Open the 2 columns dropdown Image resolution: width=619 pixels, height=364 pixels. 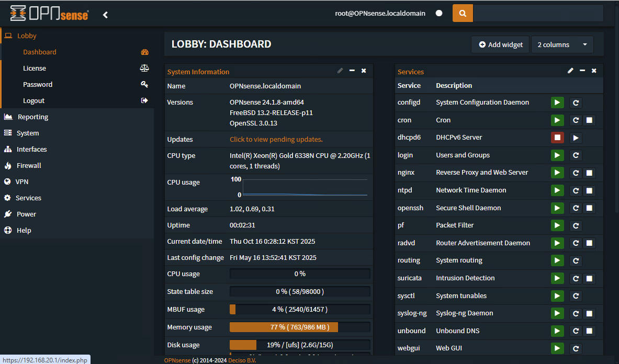click(562, 44)
